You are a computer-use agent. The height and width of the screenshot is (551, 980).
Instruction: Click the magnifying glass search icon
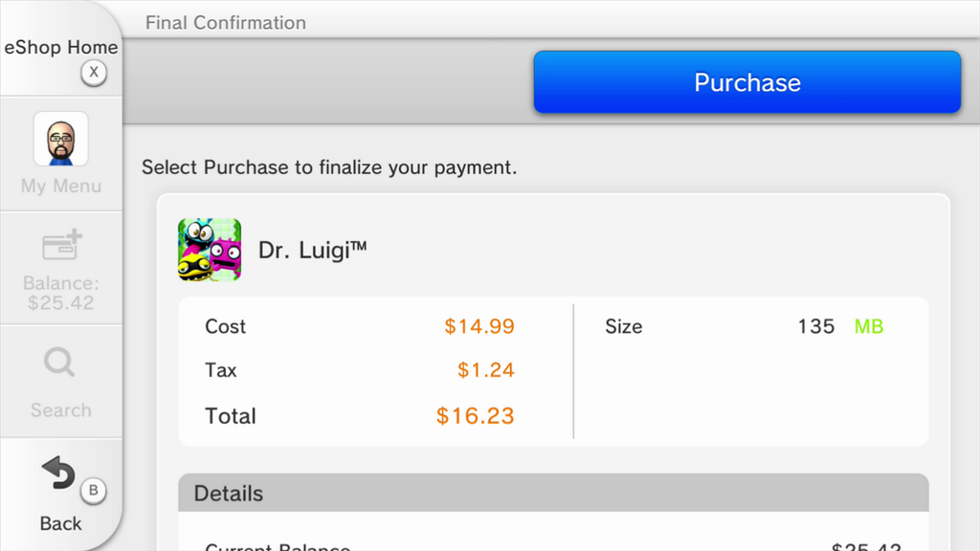click(x=59, y=364)
